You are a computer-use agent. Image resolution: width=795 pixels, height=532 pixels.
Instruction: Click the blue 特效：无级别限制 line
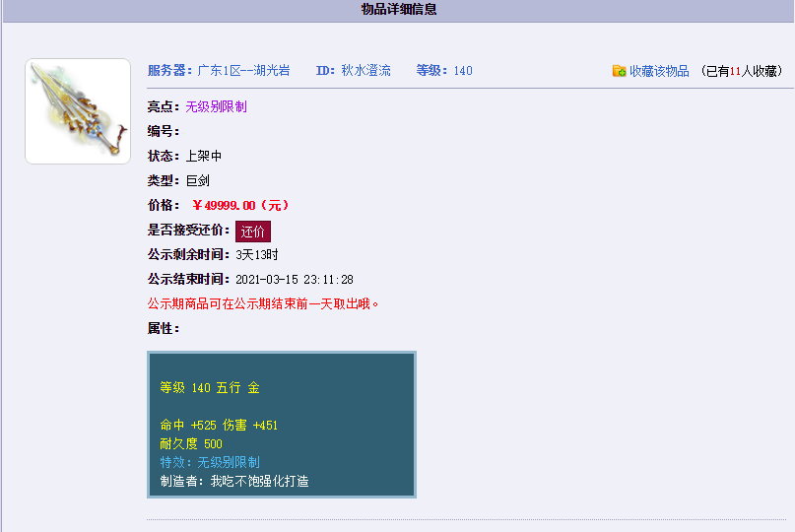coord(210,462)
